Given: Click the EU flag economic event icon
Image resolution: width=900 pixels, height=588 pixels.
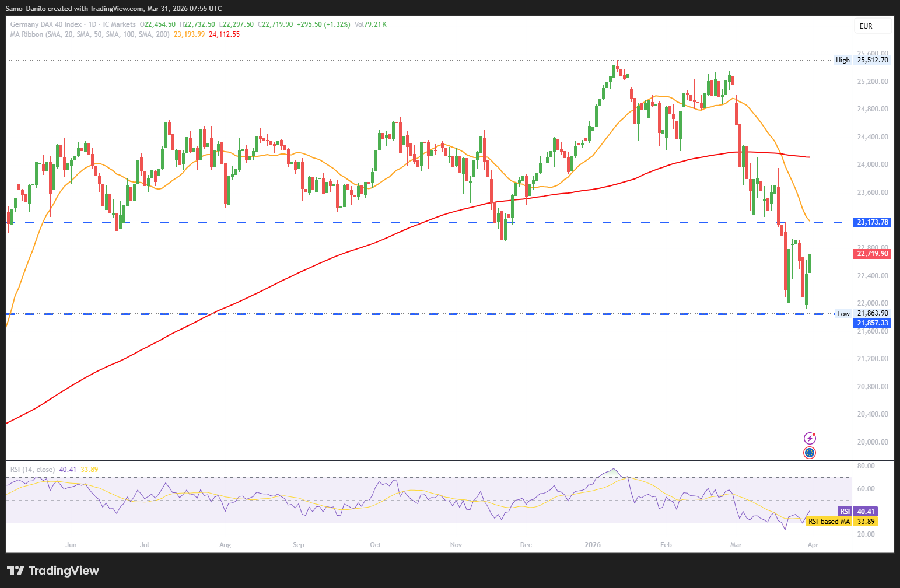Looking at the screenshot, I should click(x=810, y=453).
